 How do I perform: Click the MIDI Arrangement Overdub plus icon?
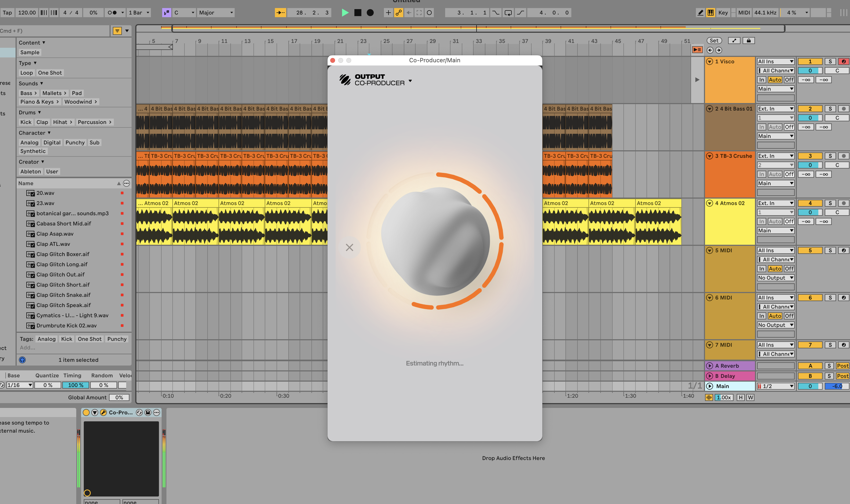(x=388, y=13)
